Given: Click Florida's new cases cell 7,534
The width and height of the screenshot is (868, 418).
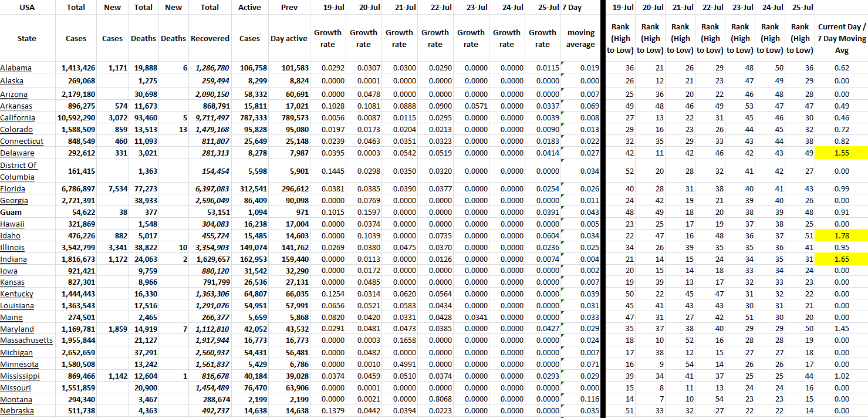Looking at the screenshot, I should [x=112, y=189].
